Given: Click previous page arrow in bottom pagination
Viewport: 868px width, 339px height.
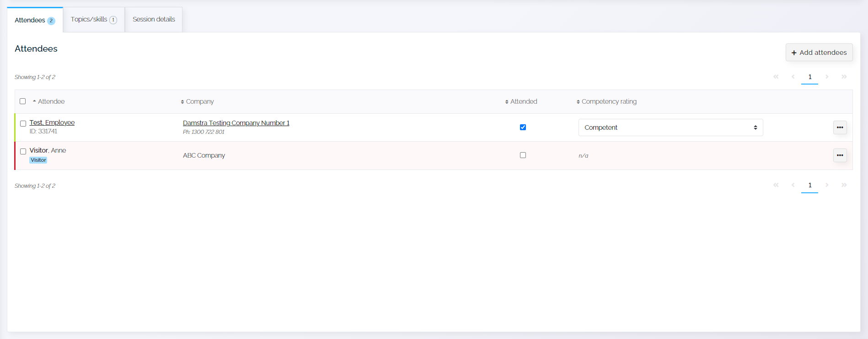Looking at the screenshot, I should coord(793,185).
